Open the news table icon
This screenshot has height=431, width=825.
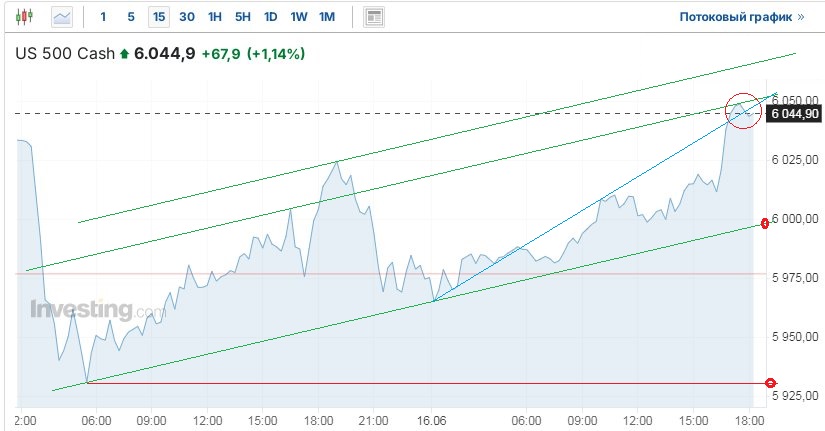pyautogui.click(x=374, y=17)
